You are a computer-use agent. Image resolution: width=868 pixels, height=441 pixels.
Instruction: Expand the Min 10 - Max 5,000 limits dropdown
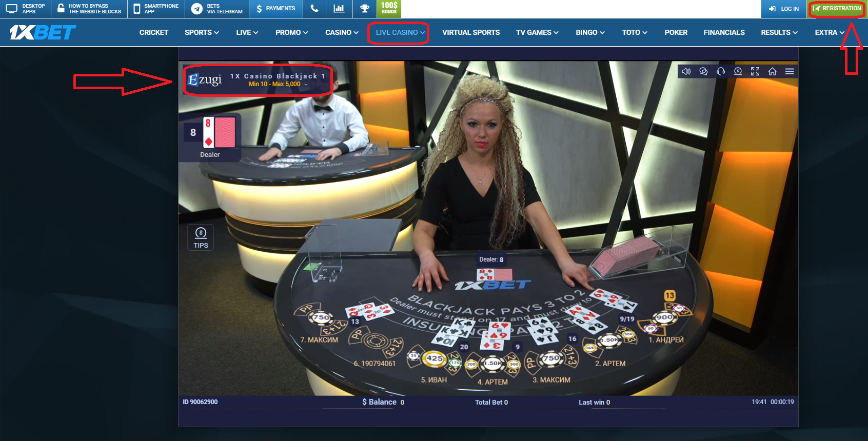[x=278, y=84]
